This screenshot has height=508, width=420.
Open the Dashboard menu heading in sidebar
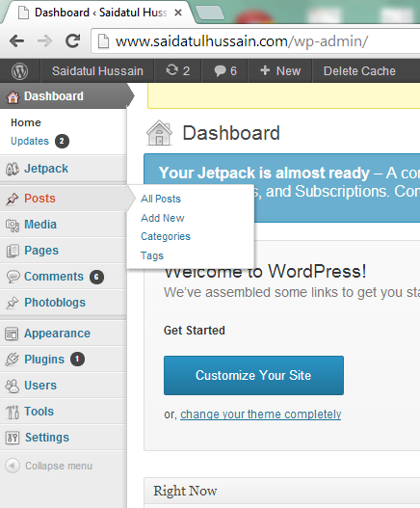(x=53, y=96)
